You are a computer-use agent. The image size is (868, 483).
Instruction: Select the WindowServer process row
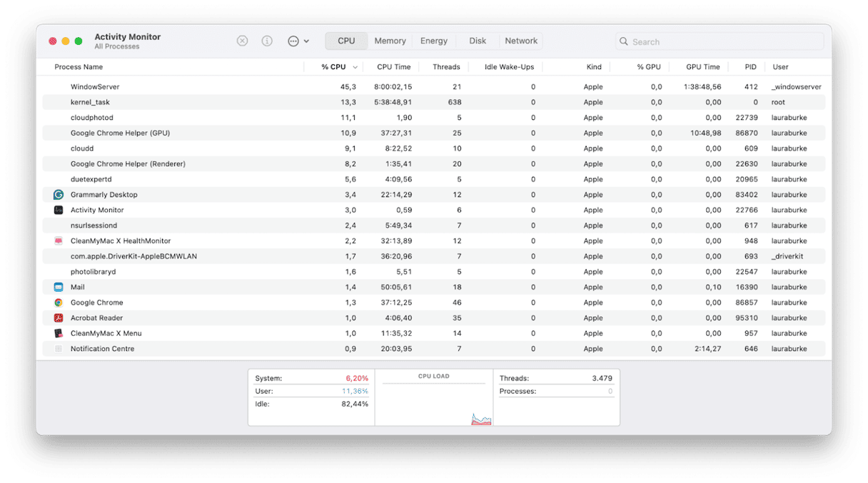click(286, 86)
